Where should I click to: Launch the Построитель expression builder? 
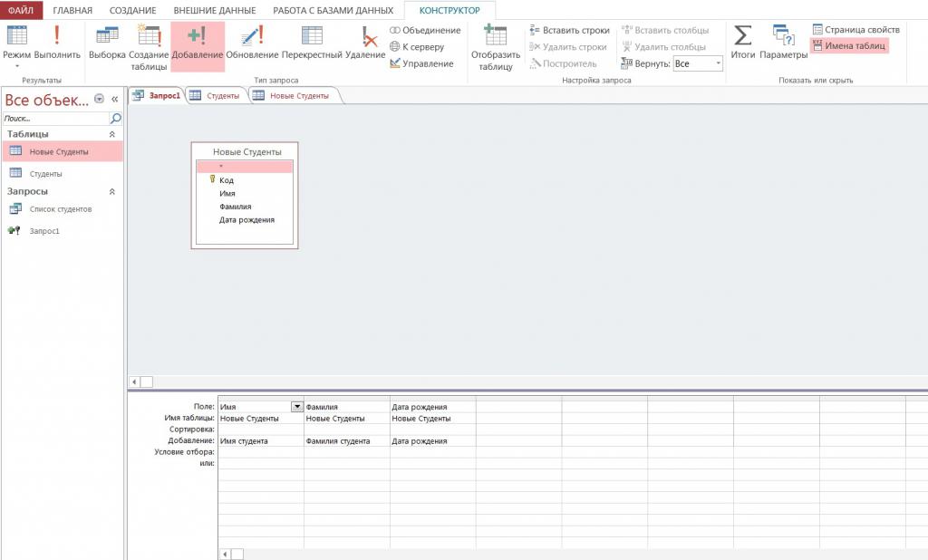[563, 63]
